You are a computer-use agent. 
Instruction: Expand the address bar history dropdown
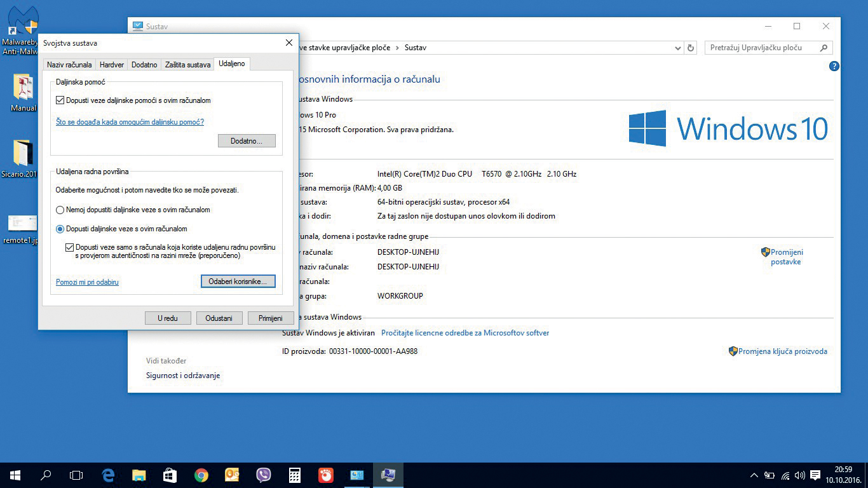click(677, 48)
